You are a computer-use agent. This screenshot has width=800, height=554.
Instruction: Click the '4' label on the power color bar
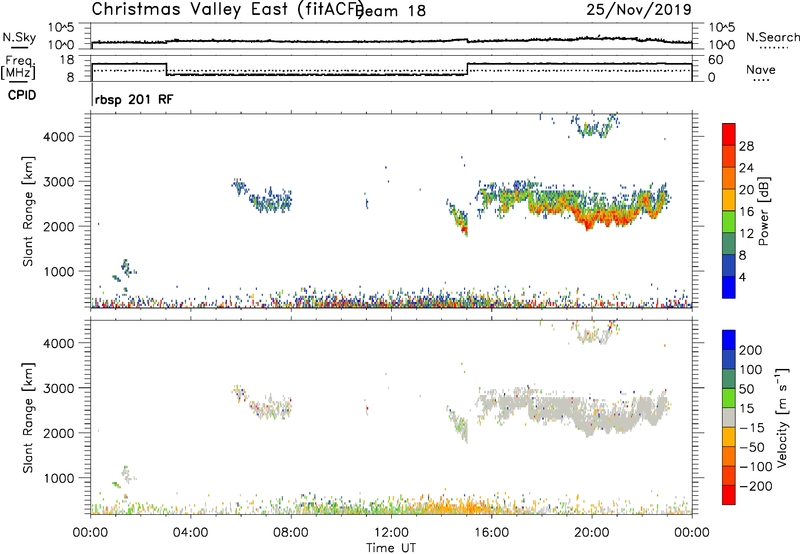743,277
